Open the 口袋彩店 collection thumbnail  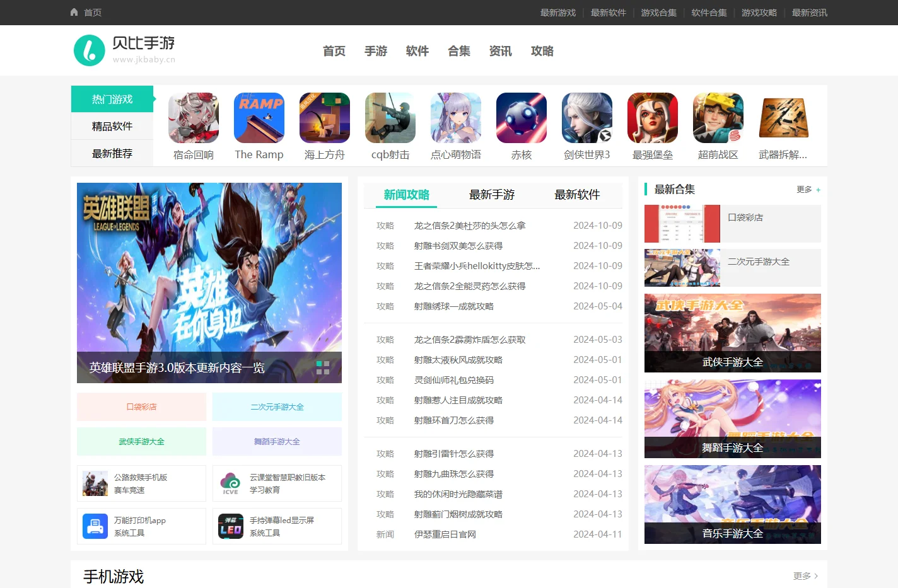[x=682, y=224]
